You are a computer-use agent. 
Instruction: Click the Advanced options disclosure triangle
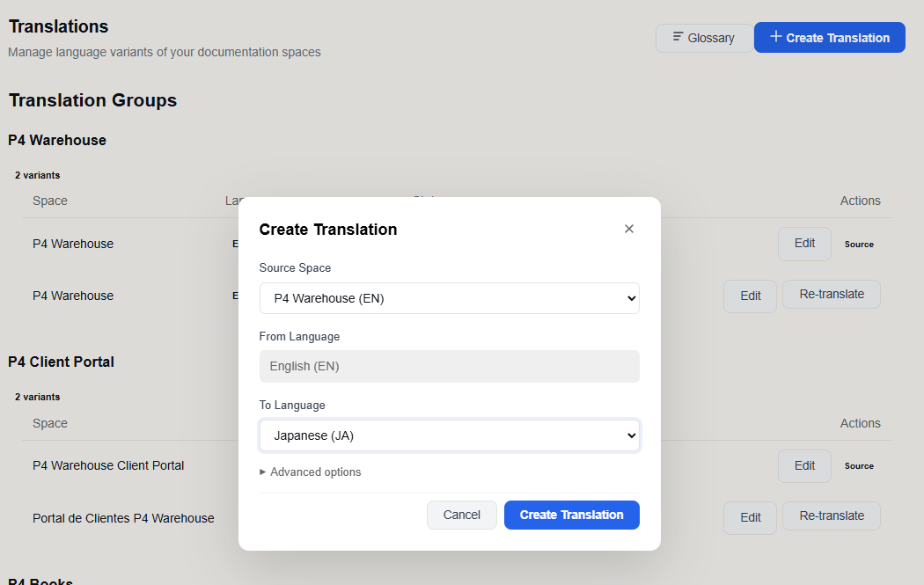pyautogui.click(x=262, y=472)
